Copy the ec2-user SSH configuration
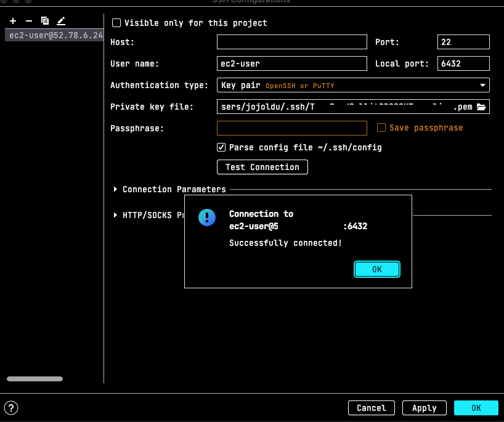This screenshot has height=422, width=504. [44, 20]
